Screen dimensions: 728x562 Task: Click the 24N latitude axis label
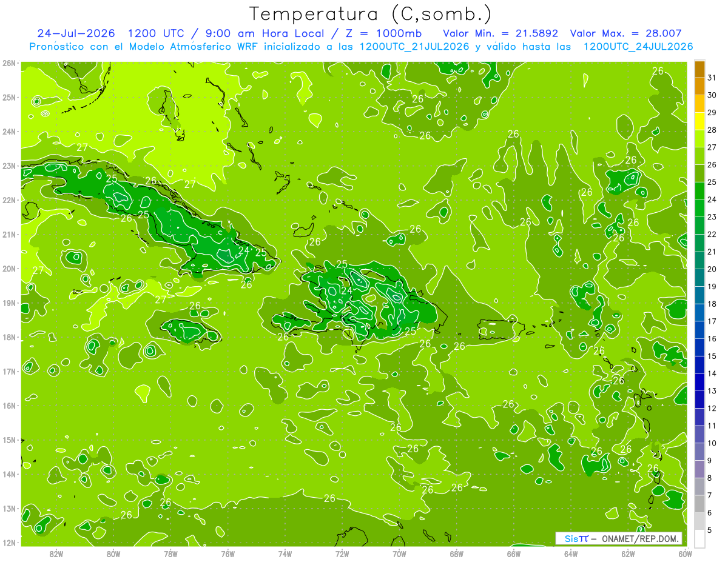(x=9, y=132)
